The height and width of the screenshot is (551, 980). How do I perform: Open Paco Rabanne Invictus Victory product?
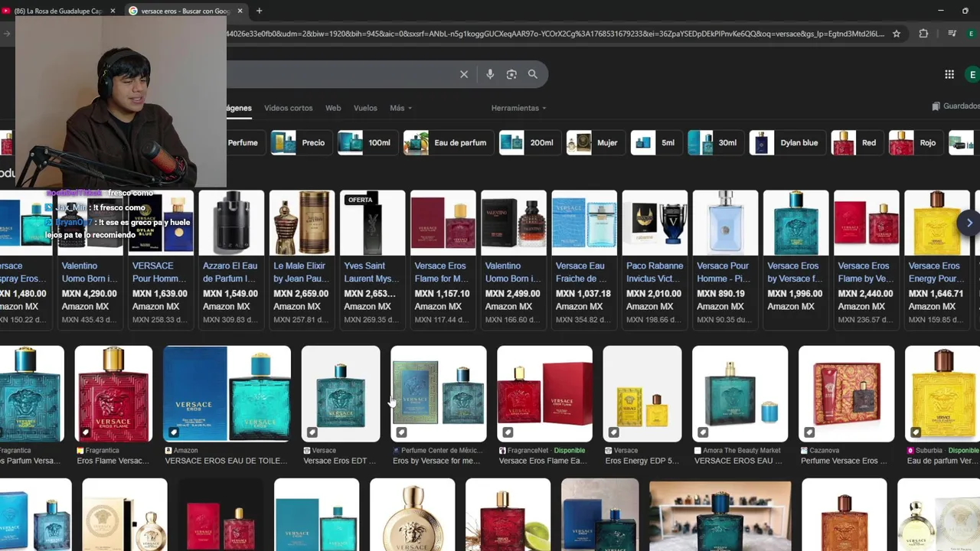[654, 260]
